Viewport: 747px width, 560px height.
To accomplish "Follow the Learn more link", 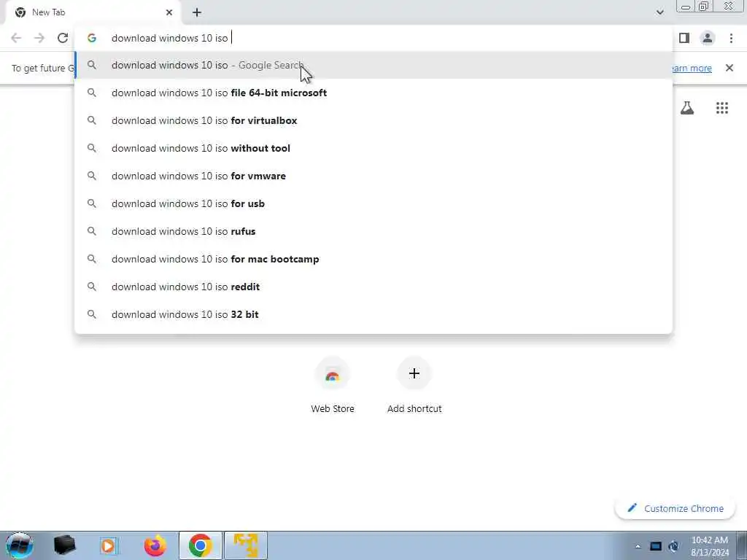I will pos(692,68).
